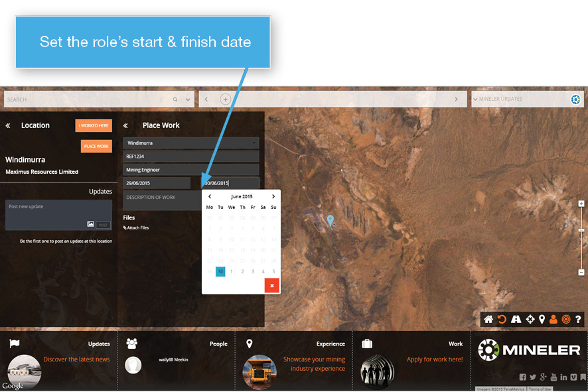
Task: Click the I Worked Here button
Action: pos(94,125)
